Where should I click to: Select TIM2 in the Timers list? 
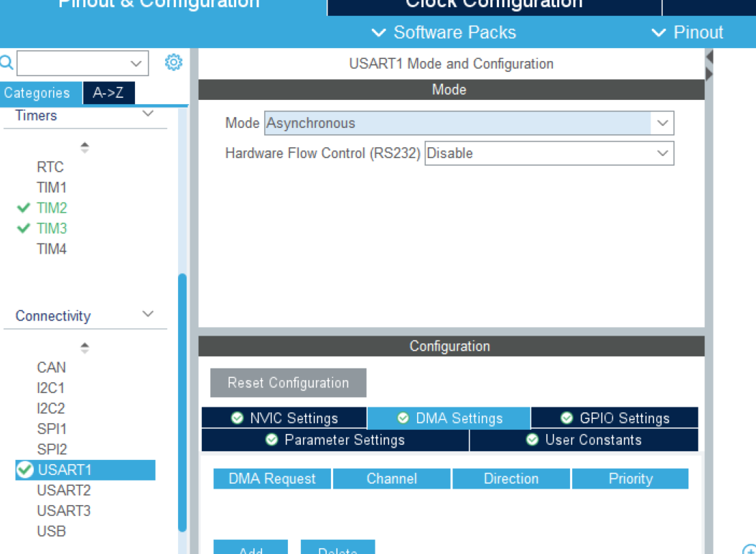pyautogui.click(x=52, y=208)
